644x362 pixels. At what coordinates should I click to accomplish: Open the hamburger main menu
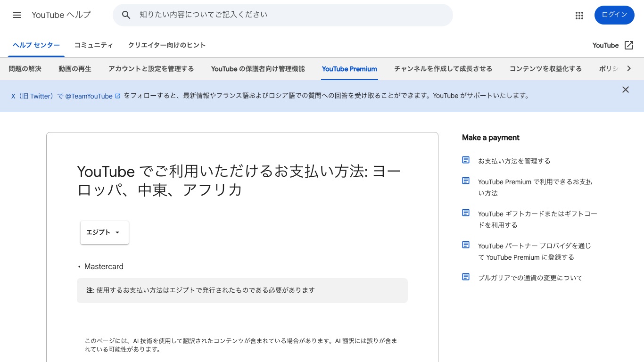17,15
